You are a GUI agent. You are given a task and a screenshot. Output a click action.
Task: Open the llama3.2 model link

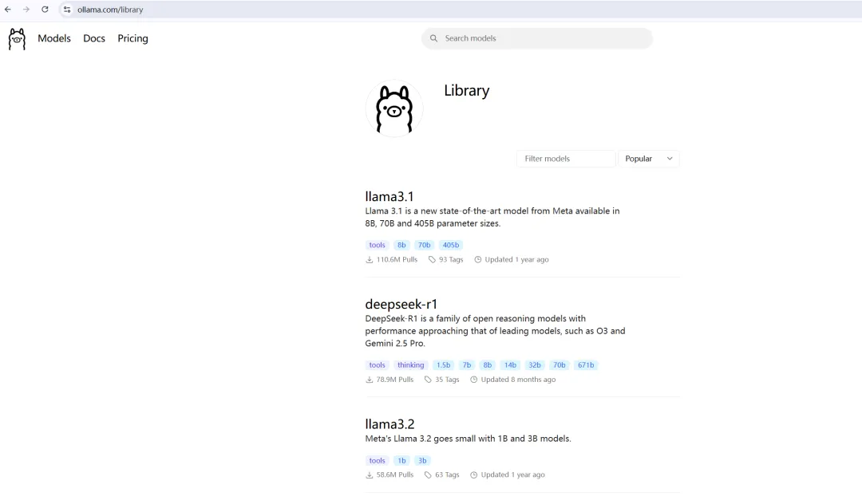(389, 423)
